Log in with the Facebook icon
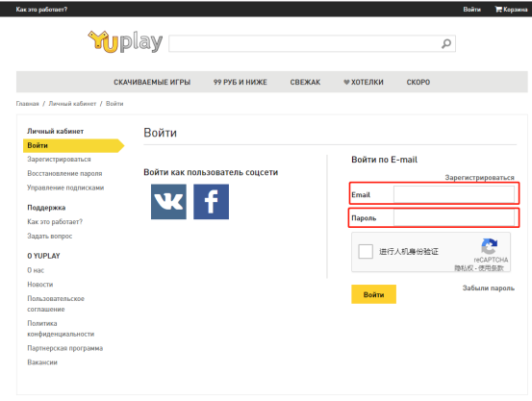The height and width of the screenshot is (401, 532). click(x=211, y=202)
